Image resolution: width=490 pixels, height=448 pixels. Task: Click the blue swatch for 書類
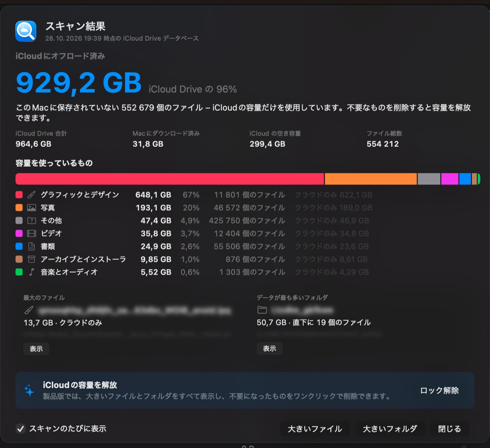point(19,246)
